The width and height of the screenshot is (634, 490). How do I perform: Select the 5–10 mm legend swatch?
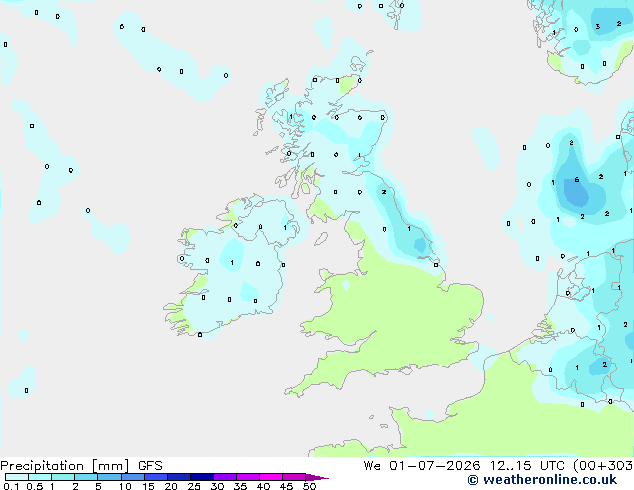pos(109,477)
